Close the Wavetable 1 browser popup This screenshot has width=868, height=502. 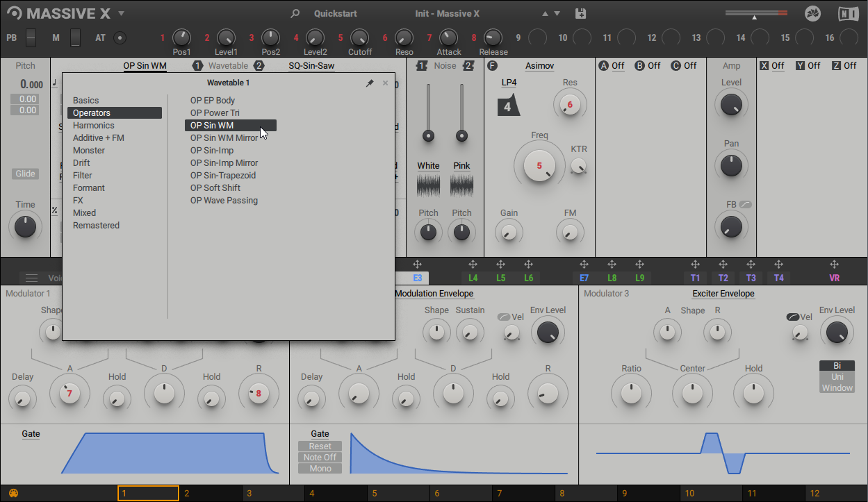pyautogui.click(x=385, y=83)
